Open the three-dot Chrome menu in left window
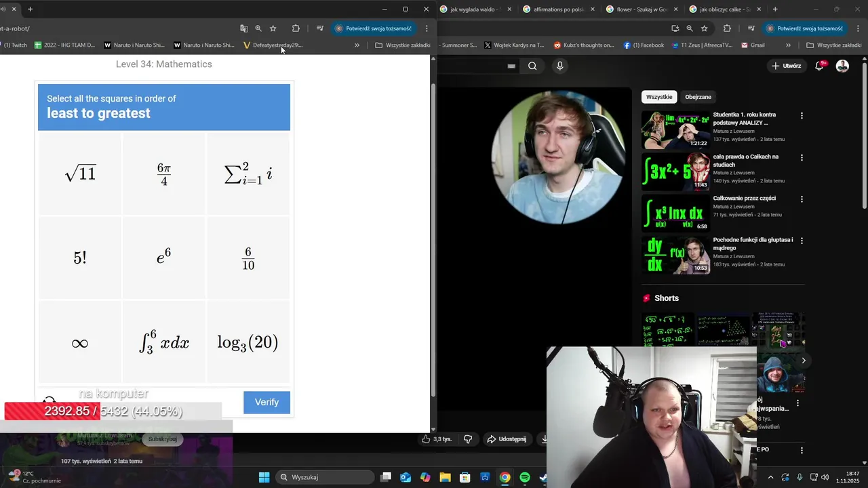This screenshot has height=488, width=868. [427, 28]
